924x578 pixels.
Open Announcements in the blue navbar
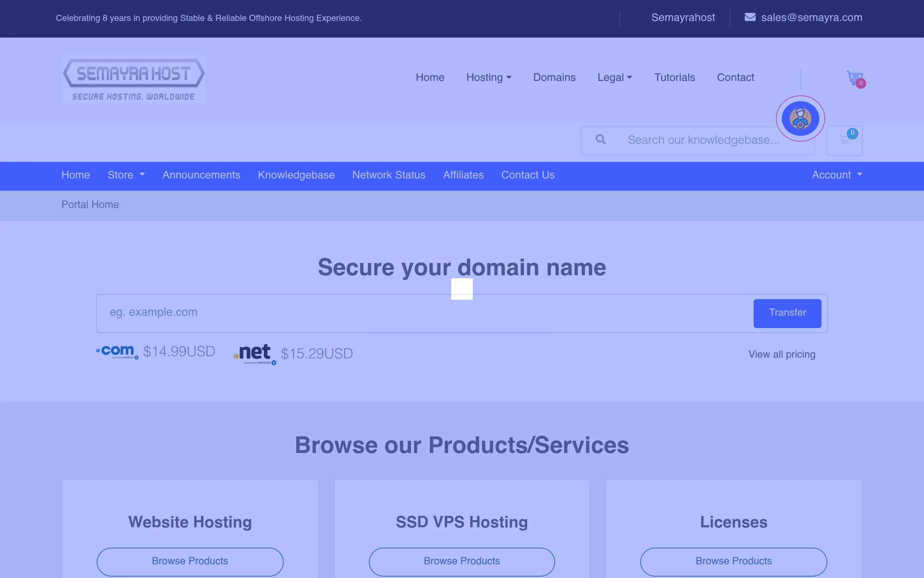[x=201, y=175]
